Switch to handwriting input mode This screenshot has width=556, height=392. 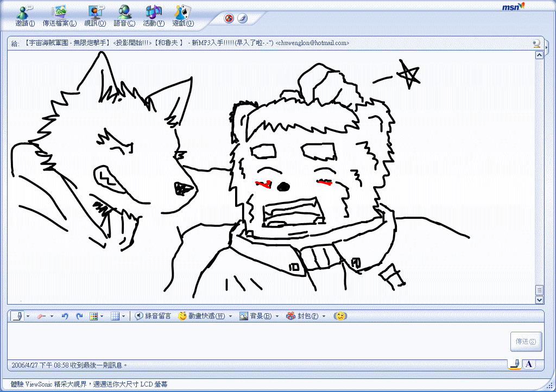(x=514, y=364)
